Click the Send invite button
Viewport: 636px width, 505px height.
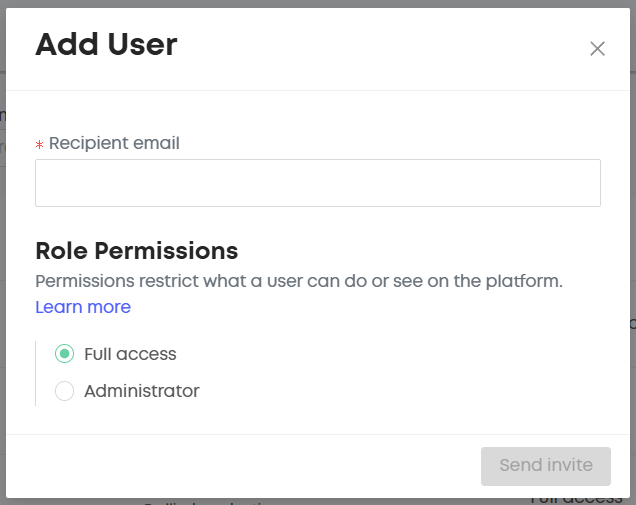tap(545, 465)
